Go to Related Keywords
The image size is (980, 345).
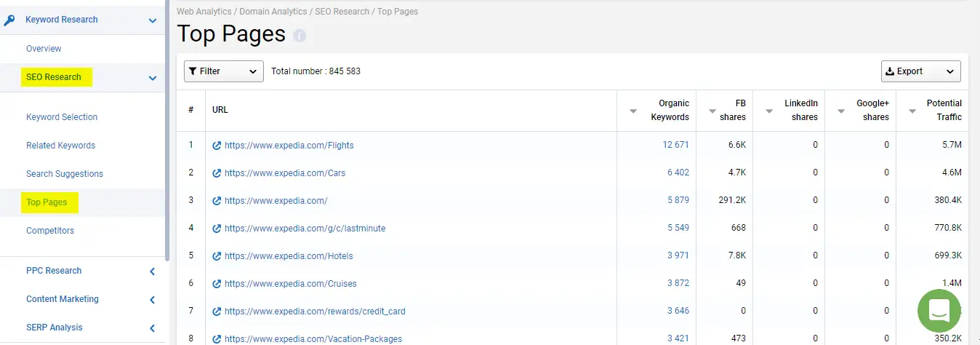(60, 146)
